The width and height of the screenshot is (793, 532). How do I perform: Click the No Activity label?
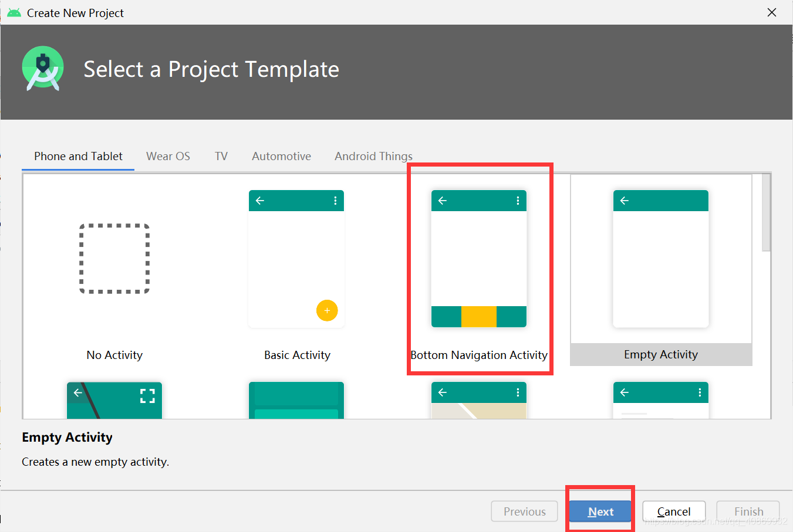pyautogui.click(x=114, y=355)
